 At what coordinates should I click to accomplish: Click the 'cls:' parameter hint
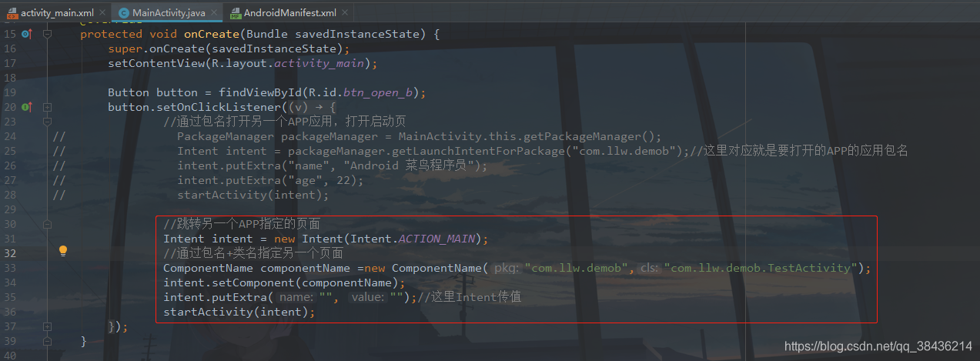(x=650, y=268)
